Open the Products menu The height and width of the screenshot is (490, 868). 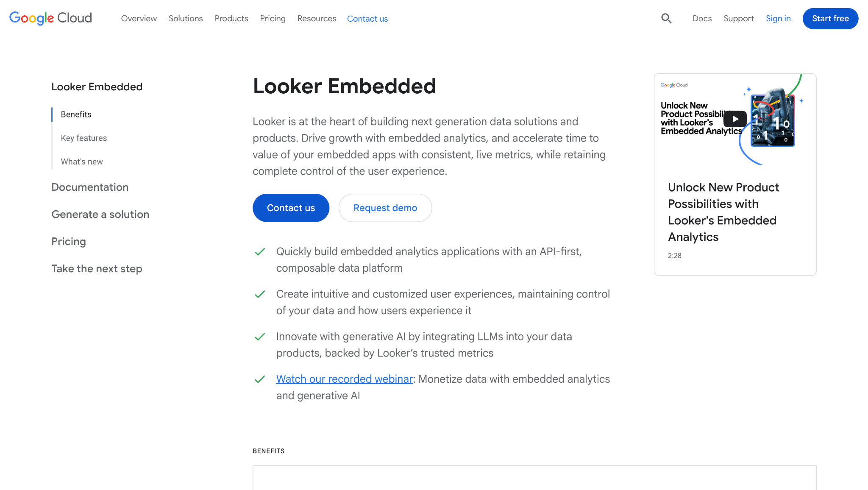[231, 19]
